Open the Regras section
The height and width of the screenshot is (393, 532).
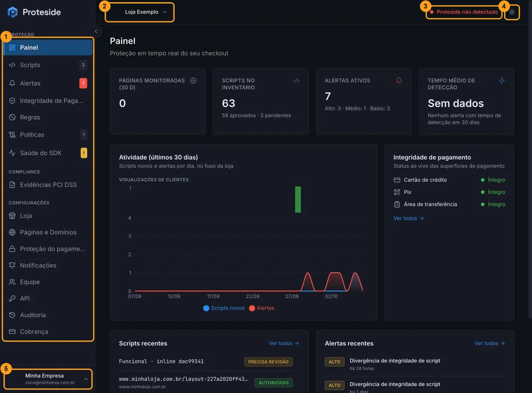pos(48,117)
